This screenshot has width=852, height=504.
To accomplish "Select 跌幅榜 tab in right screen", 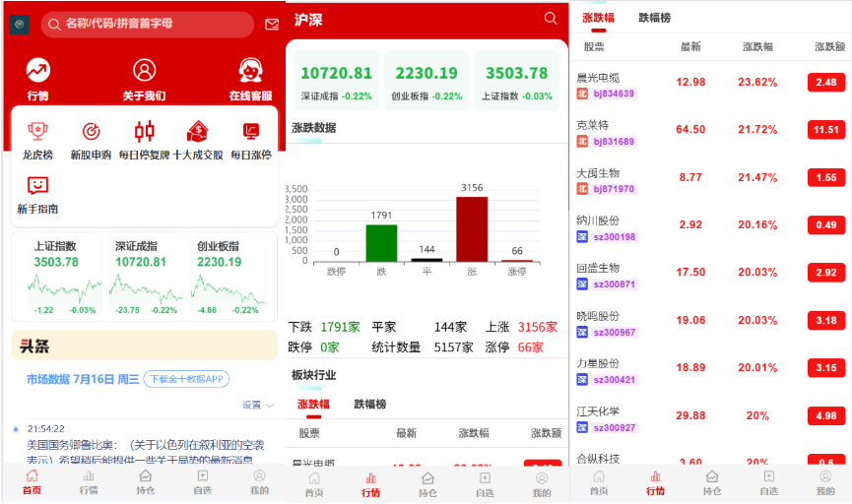I will pos(655,18).
